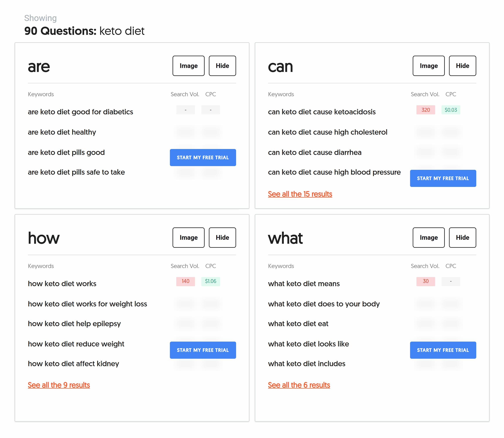Start free trial in the 'can' card
Screen dimensions: 504x438
pyautogui.click(x=443, y=178)
